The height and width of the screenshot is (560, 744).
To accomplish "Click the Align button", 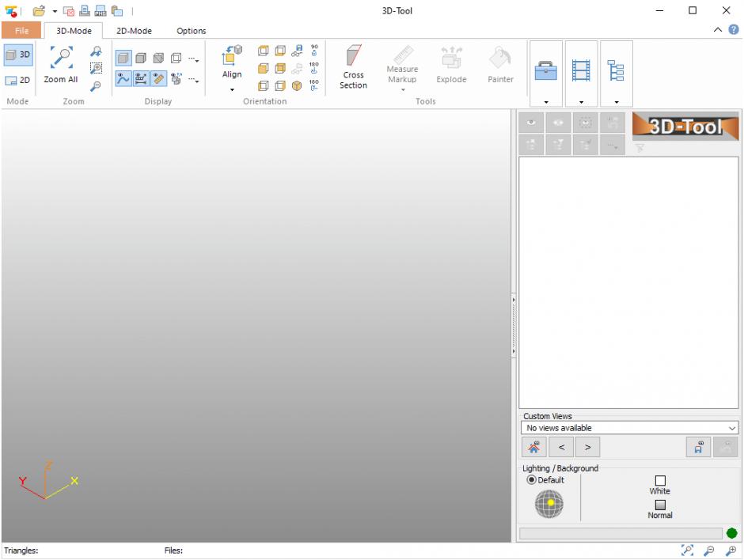I will [x=232, y=62].
